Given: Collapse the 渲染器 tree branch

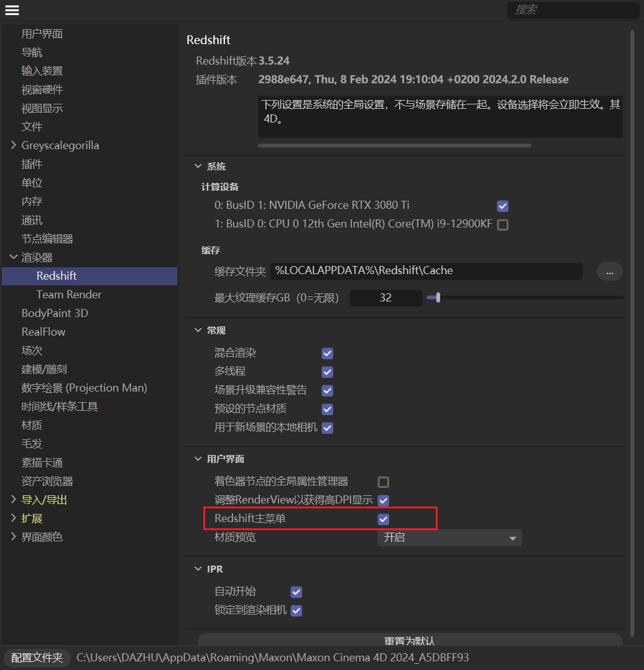Looking at the screenshot, I should tap(14, 257).
